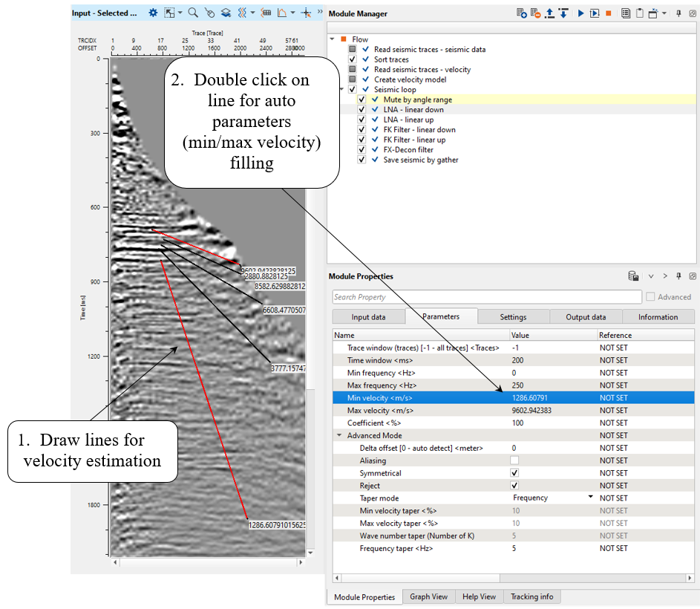Image resolution: width=700 pixels, height=609 pixels.
Task: Uncheck the Symmetrical option
Action: click(x=514, y=473)
